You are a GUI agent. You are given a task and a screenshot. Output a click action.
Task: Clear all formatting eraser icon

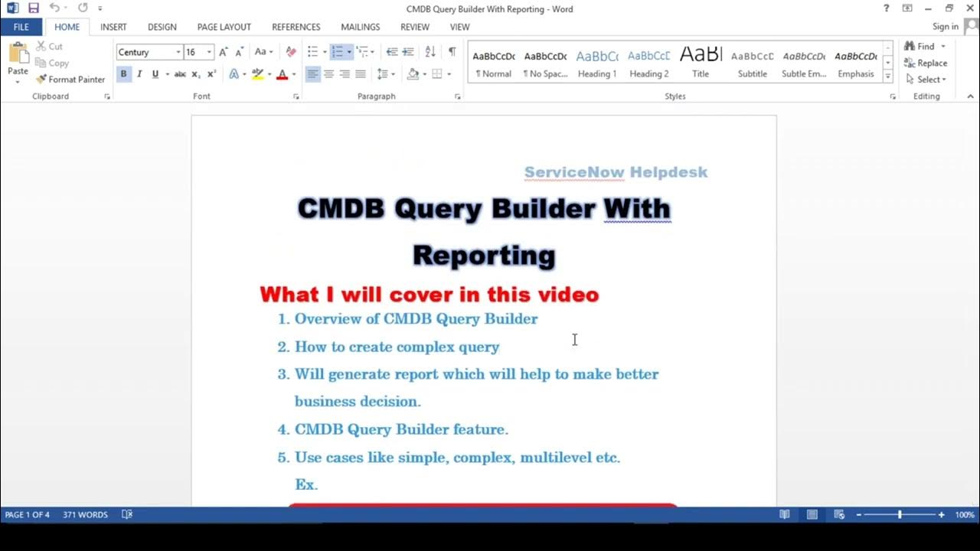point(291,52)
